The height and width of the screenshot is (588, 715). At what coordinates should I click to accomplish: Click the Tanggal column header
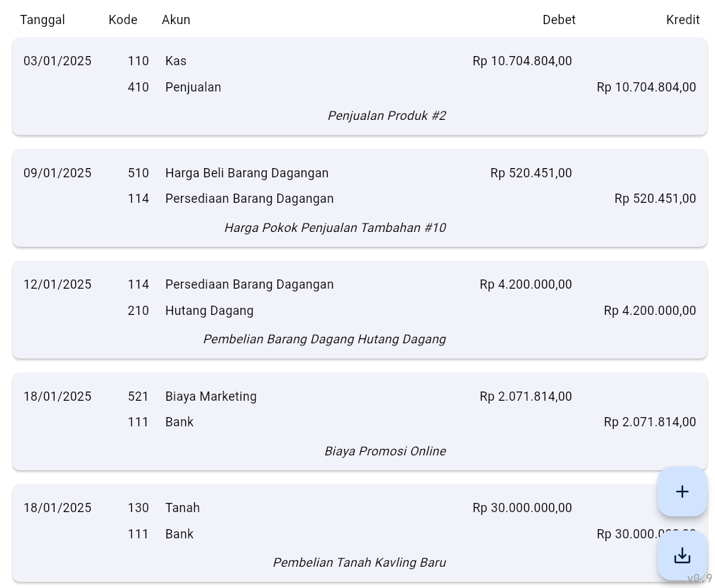pos(43,20)
